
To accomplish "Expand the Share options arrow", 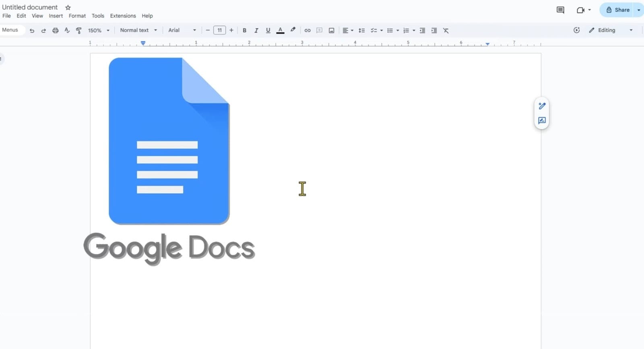I will 639,10.
